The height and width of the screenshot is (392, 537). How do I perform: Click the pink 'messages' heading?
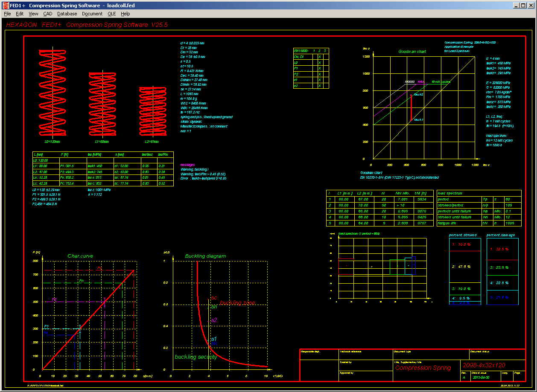(188, 165)
